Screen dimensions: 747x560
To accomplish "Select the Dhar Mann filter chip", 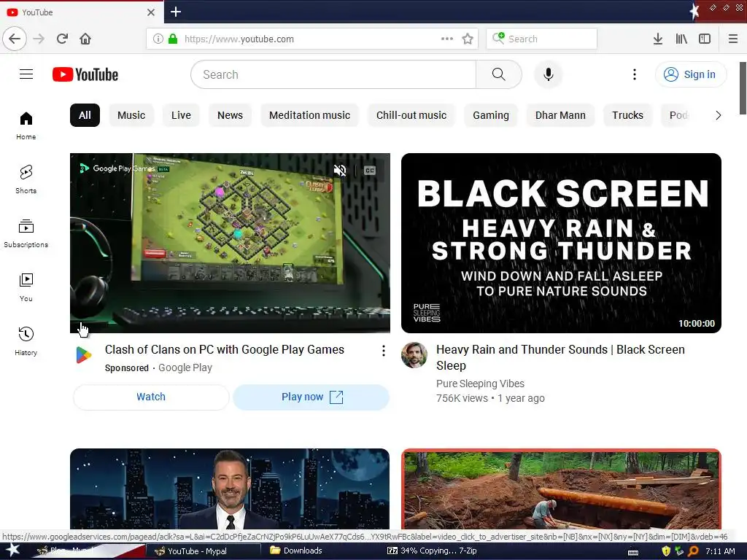I will pos(560,115).
